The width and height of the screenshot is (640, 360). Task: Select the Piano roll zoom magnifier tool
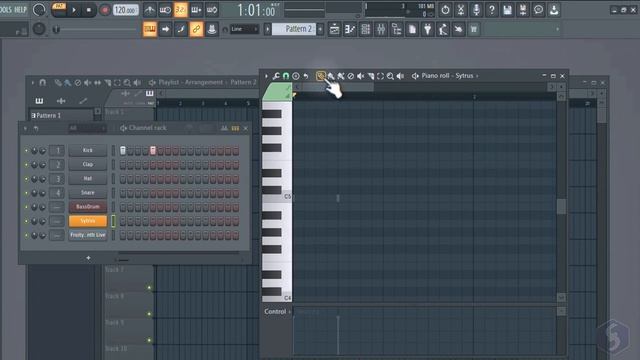390,76
